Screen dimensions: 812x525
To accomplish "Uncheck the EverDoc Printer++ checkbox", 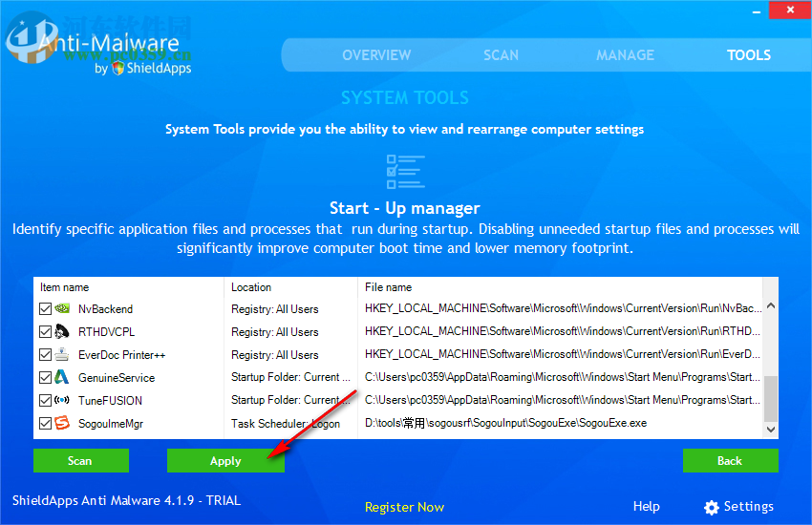I will pyautogui.click(x=45, y=354).
